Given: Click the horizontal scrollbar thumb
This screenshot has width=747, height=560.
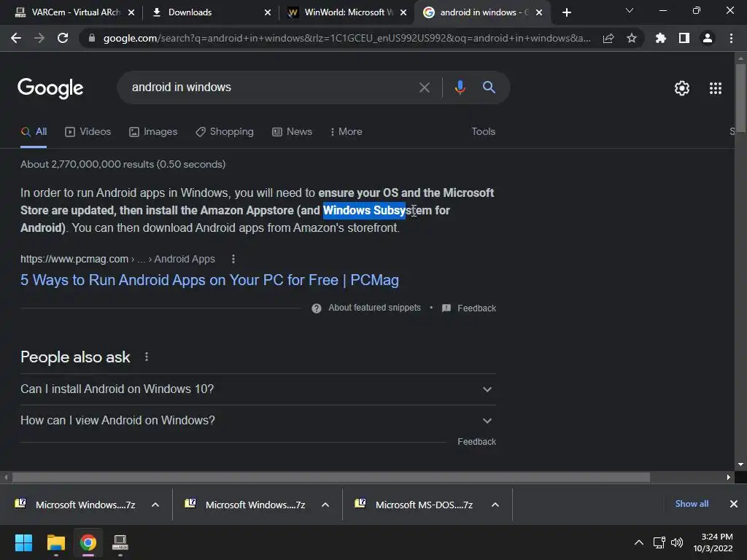Looking at the screenshot, I should coord(331,477).
